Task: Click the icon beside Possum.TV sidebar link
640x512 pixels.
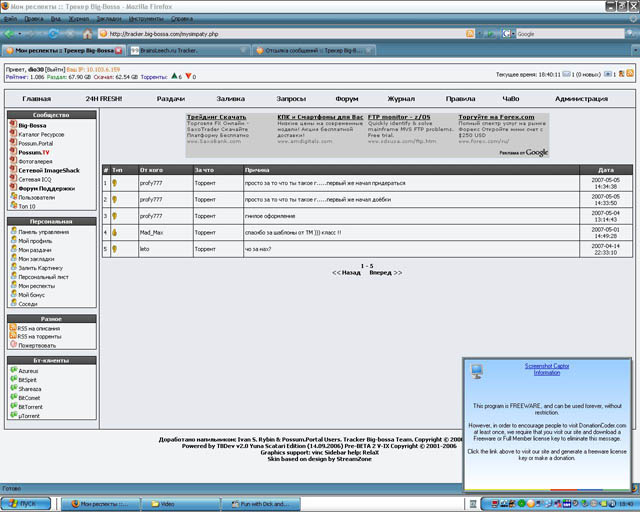Action: pos(13,151)
